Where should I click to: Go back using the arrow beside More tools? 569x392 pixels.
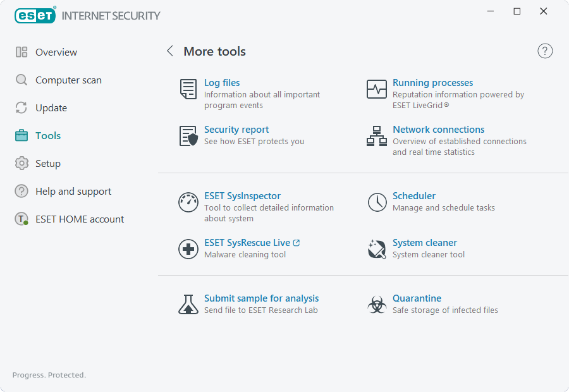[170, 51]
